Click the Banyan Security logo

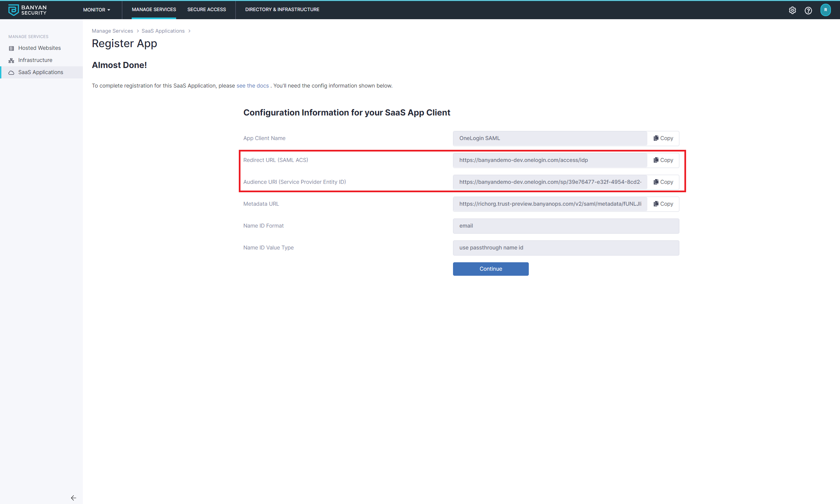[x=27, y=10]
